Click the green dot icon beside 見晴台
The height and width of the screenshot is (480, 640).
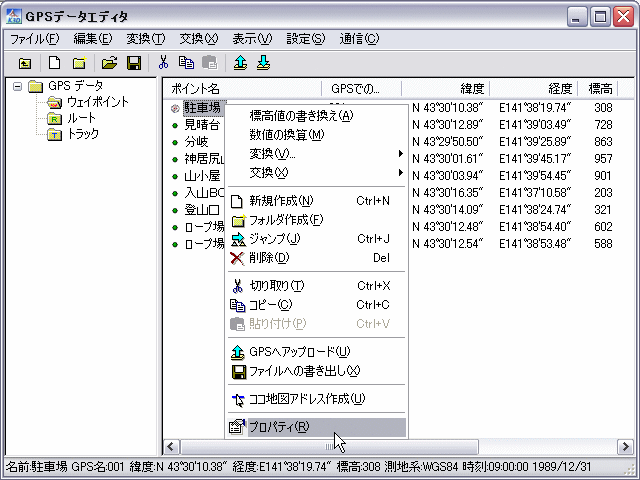click(x=175, y=125)
